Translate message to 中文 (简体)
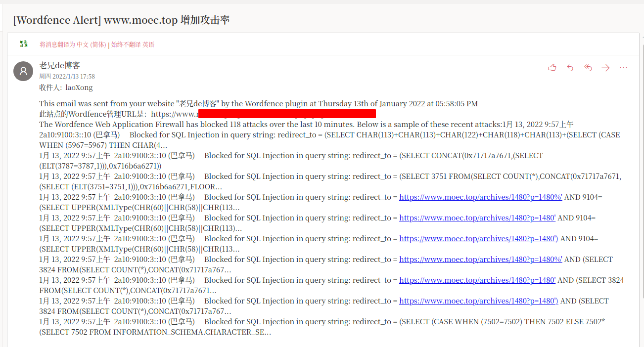644x347 pixels. click(73, 44)
